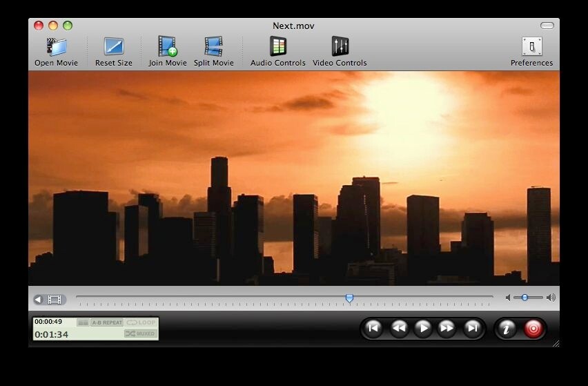The width and height of the screenshot is (588, 386).
Task: Click the timeline playhead marker
Action: 349,298
